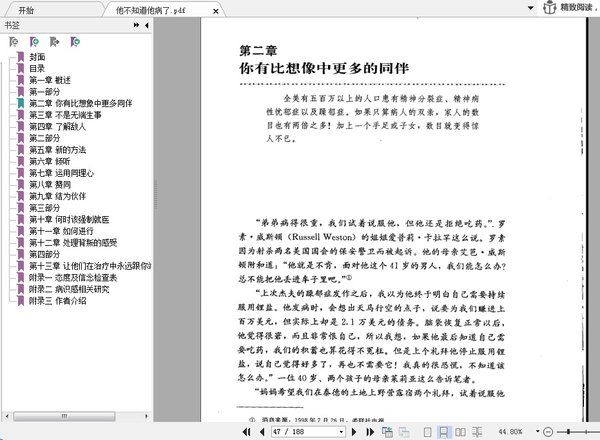The height and width of the screenshot is (440, 600).
Task: Open bookmark 第八章 赞同
Action: 50,184
